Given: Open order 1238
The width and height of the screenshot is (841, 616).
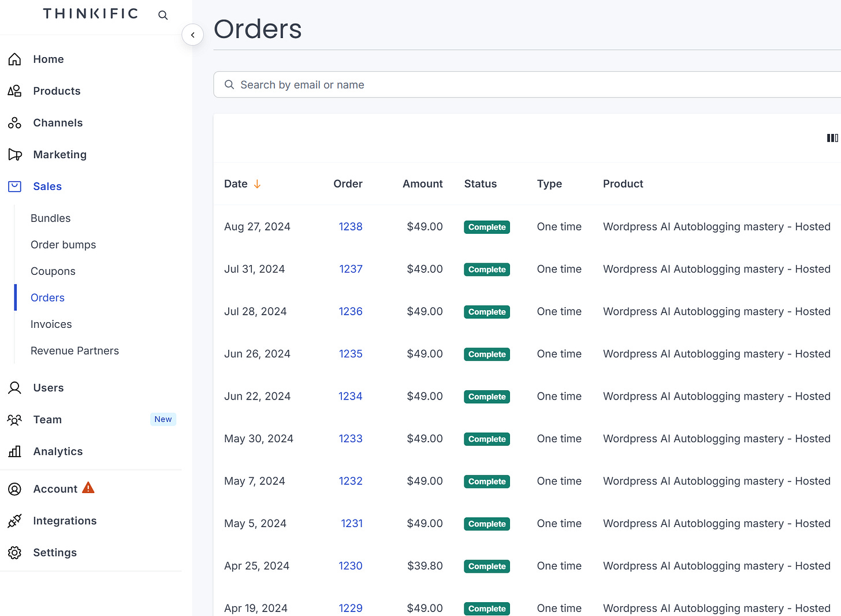Looking at the screenshot, I should (x=351, y=226).
